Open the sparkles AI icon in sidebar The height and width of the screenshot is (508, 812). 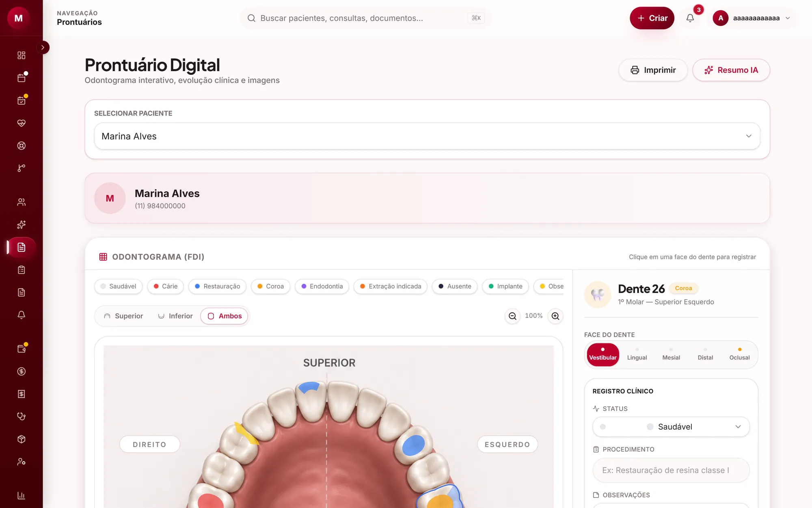coord(22,225)
